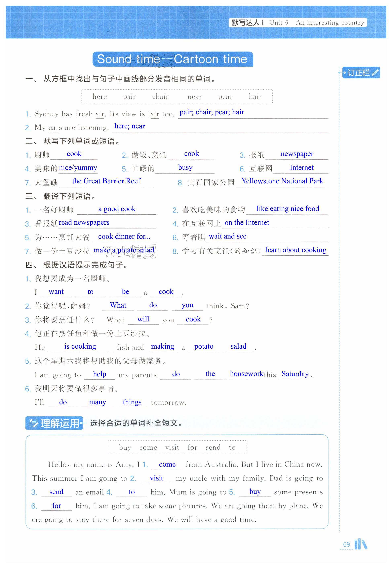Click the answer 'here; near' on line 2
The height and width of the screenshot is (568, 392).
click(129, 126)
